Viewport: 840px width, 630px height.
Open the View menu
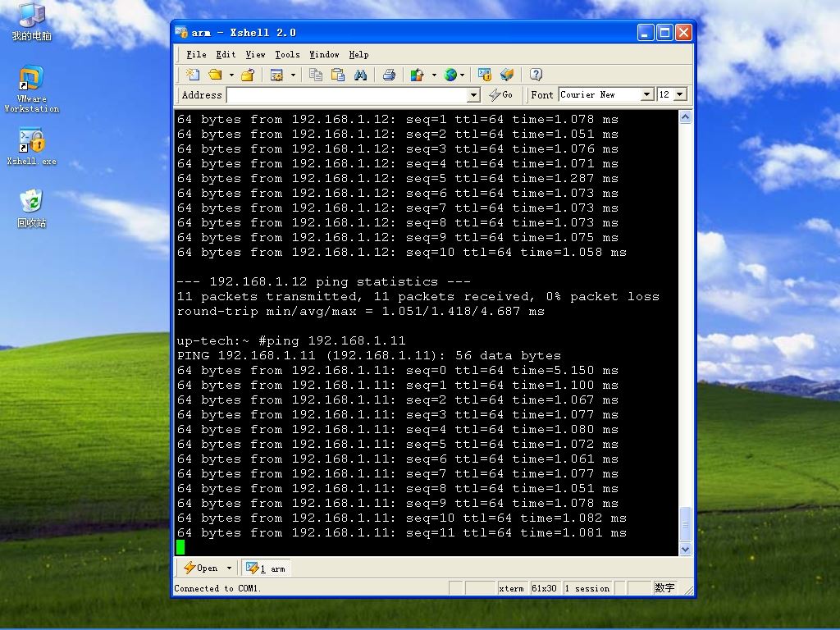[256, 55]
